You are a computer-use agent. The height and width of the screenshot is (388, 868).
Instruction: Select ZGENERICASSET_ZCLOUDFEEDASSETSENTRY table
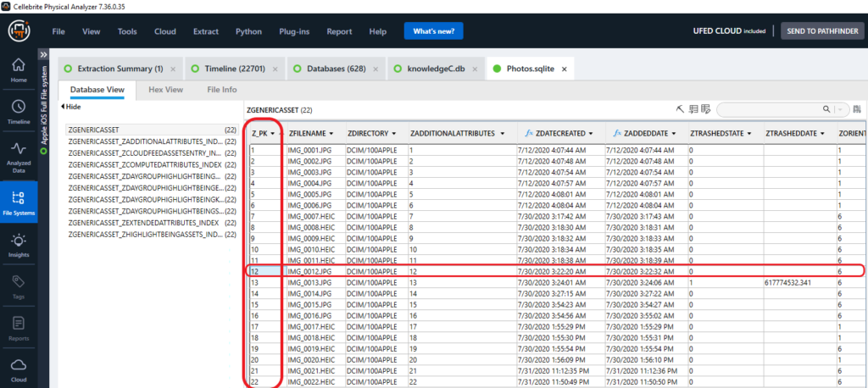[x=153, y=153]
